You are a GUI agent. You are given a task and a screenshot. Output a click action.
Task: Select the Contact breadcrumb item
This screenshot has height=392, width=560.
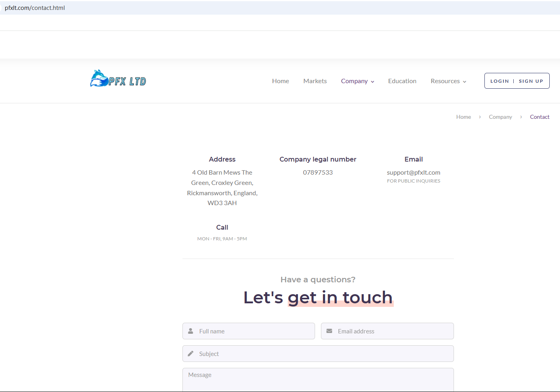point(540,117)
